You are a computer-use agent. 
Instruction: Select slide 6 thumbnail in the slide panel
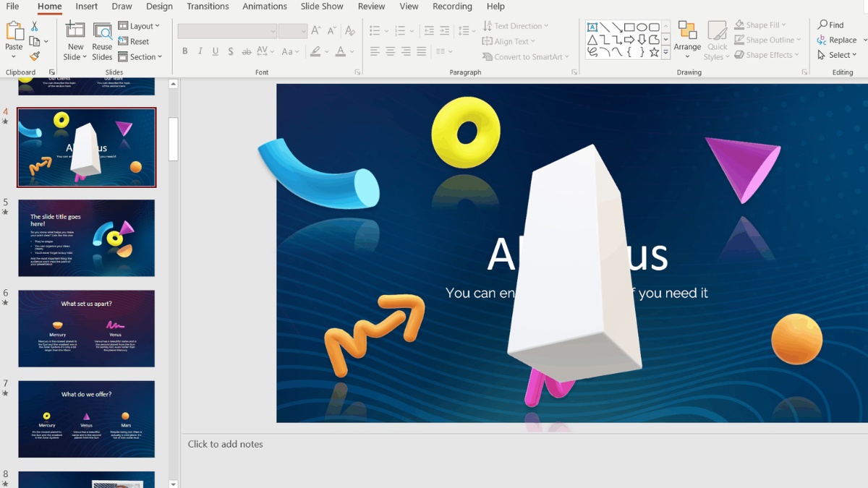(x=86, y=329)
